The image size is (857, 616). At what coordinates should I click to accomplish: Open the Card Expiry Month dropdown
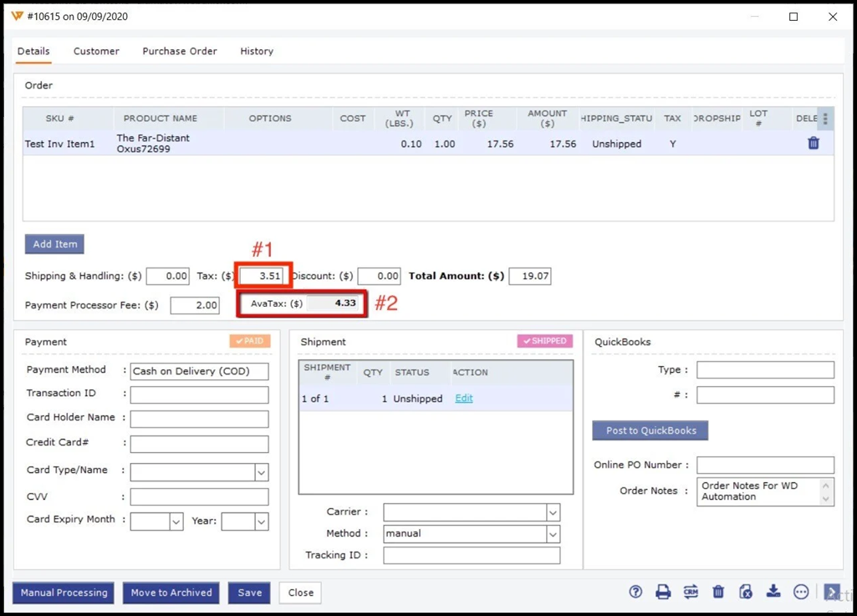point(176,522)
